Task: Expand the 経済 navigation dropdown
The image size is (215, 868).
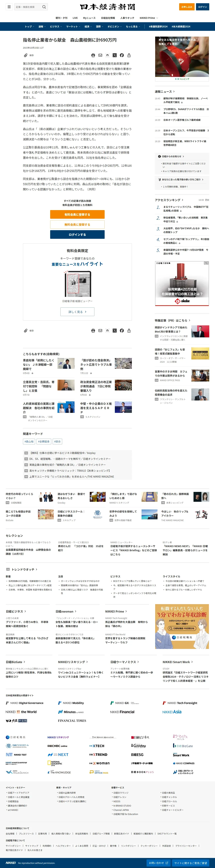Action: 88,27
